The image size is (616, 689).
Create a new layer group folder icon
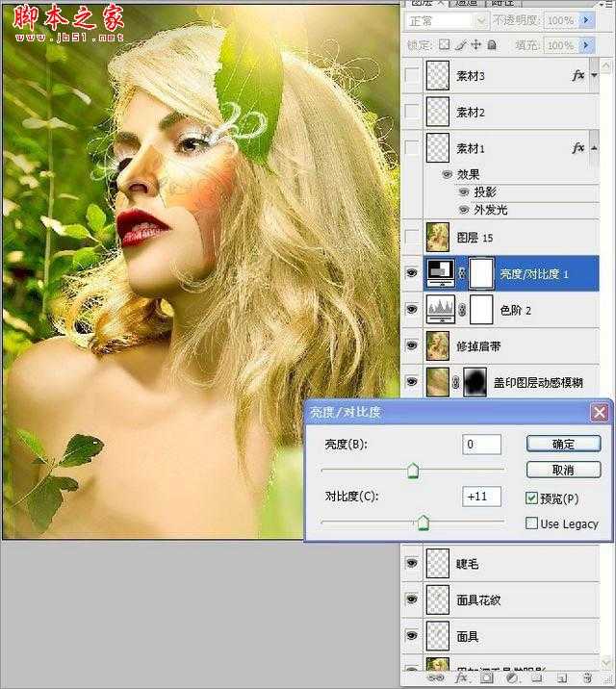tap(536, 678)
